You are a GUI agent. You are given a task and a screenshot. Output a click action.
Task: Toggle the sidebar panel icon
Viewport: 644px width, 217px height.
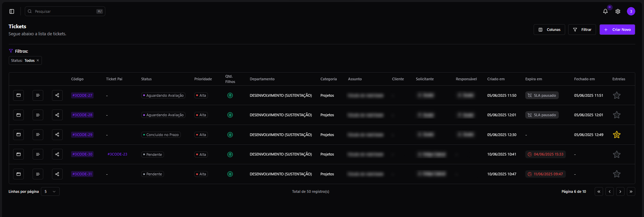(x=12, y=11)
